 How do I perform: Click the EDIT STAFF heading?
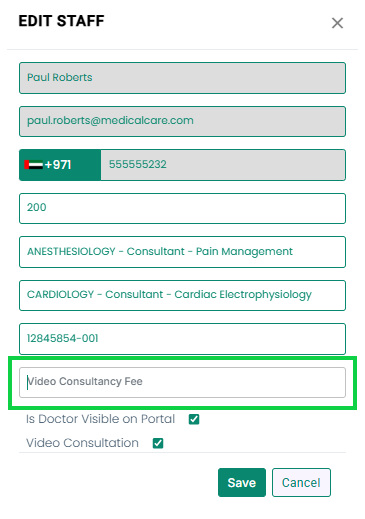coord(61,21)
